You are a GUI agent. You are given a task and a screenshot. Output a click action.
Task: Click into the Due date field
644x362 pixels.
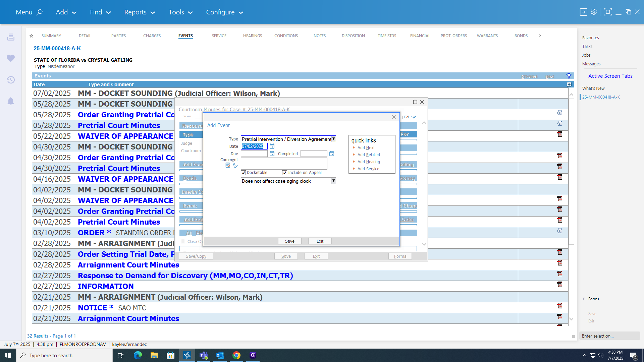pyautogui.click(x=254, y=154)
